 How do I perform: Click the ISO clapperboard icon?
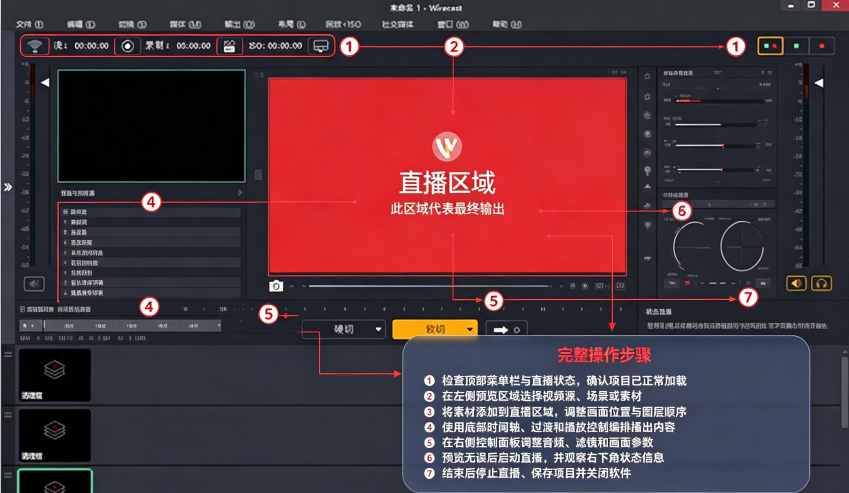(x=229, y=46)
